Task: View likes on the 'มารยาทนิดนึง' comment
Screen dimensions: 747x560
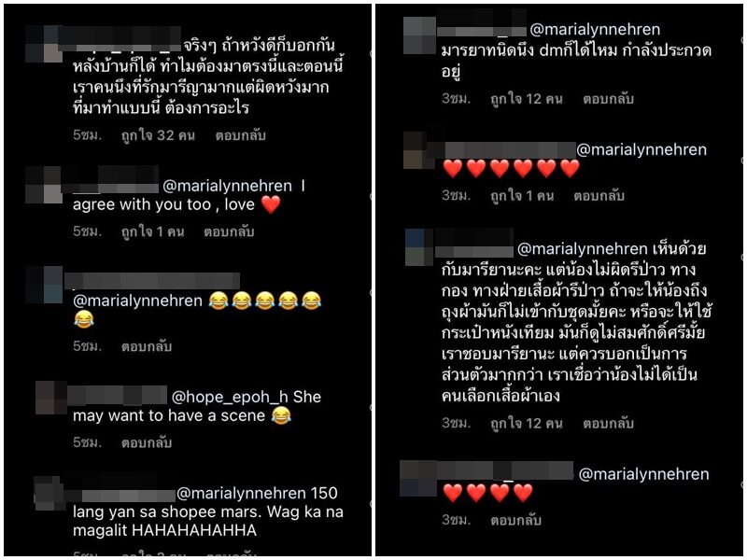Action: [x=527, y=99]
